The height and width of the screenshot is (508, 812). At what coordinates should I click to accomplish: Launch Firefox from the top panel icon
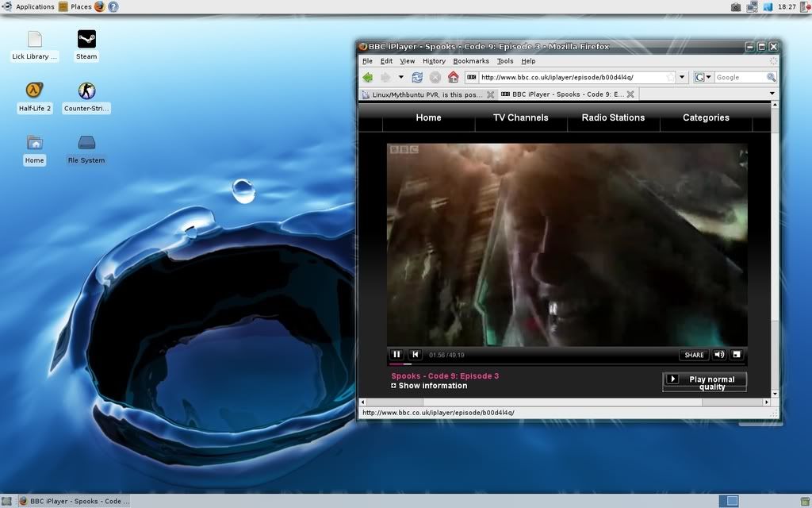[99, 6]
